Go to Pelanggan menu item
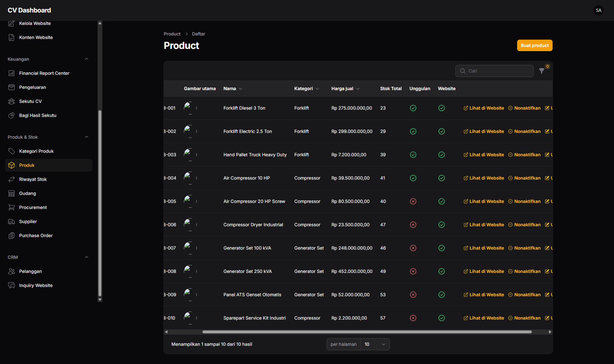The width and height of the screenshot is (614, 364). [x=30, y=271]
